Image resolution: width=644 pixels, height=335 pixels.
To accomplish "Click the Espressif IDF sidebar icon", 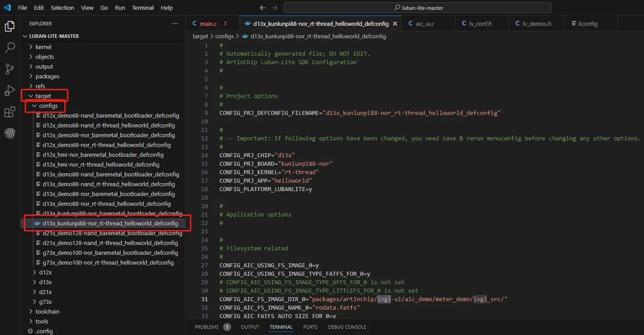I will tap(9, 133).
